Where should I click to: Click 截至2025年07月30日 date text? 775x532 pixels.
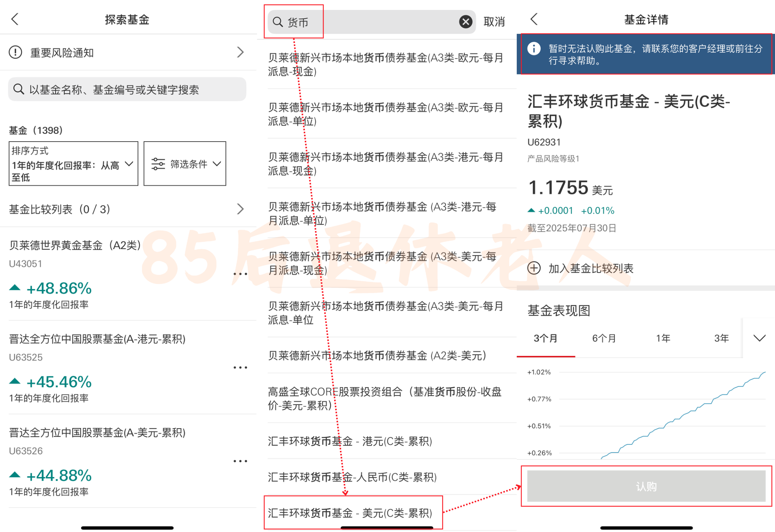[x=572, y=228]
